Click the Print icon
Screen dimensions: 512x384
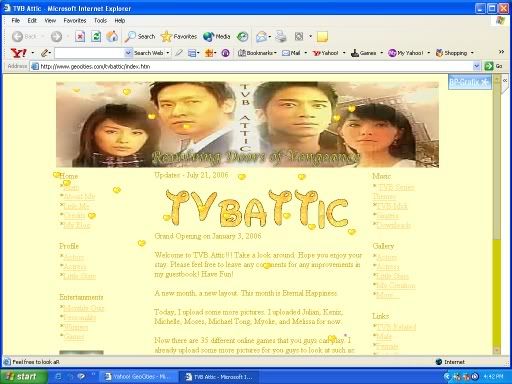pos(281,37)
